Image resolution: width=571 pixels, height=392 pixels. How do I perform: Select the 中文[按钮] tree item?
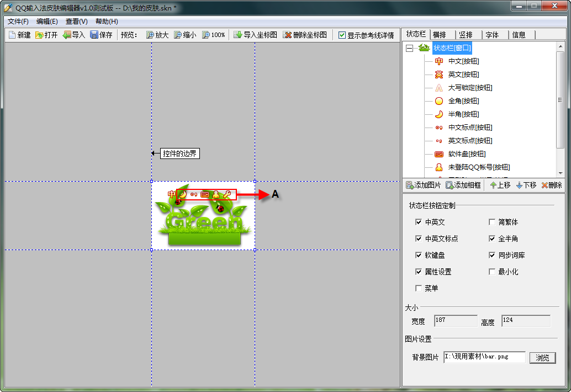pyautogui.click(x=463, y=61)
